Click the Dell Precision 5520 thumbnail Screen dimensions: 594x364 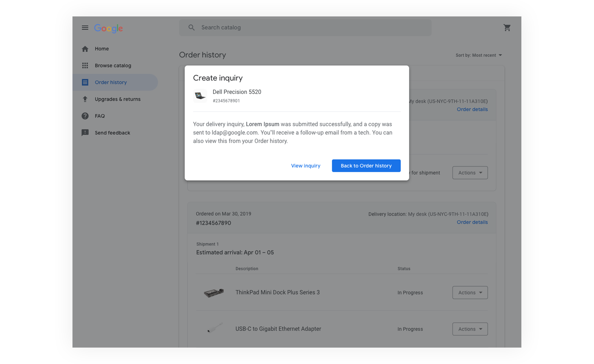click(x=200, y=96)
